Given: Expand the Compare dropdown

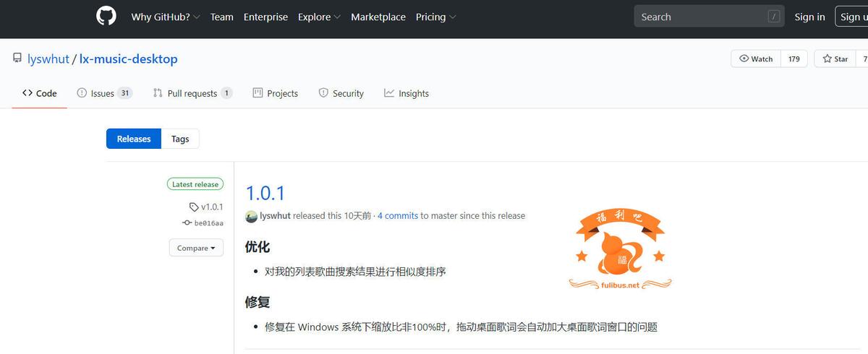Looking at the screenshot, I should click(196, 248).
